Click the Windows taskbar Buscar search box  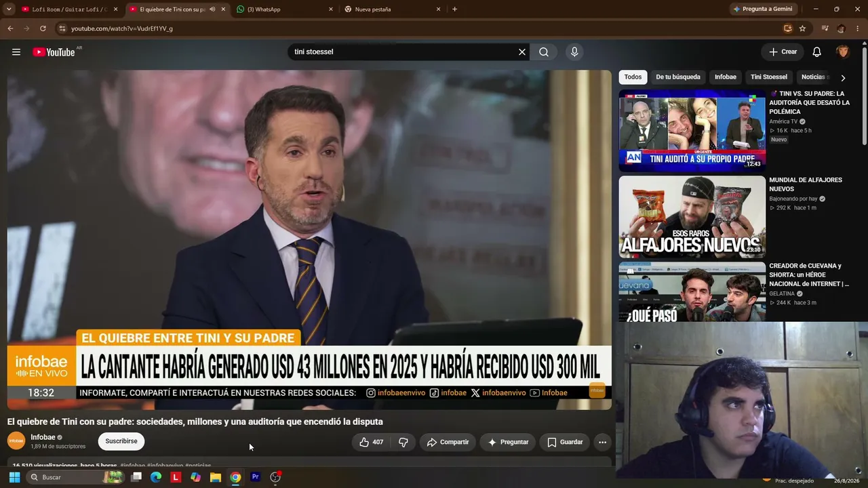(75, 477)
